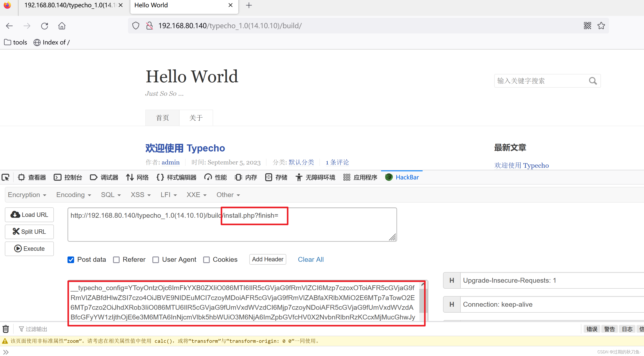Clear console output with trash icon
The image size is (644, 356).
pyautogui.click(x=6, y=329)
